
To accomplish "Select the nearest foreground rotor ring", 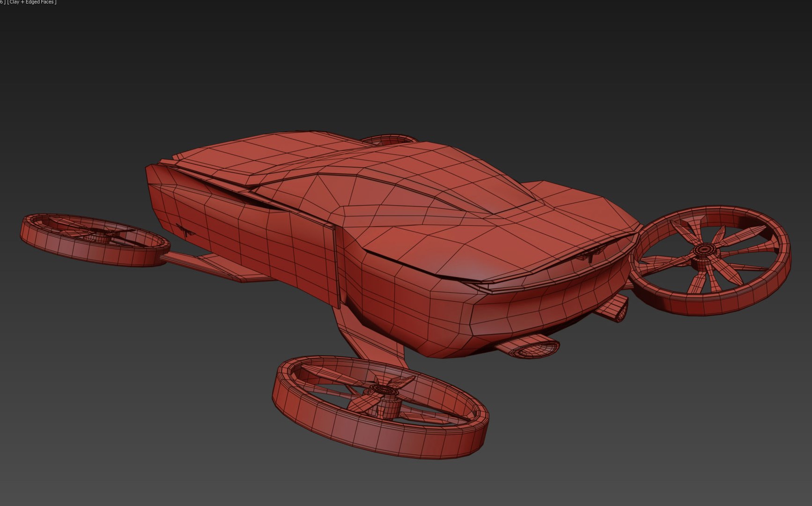I will tap(380, 407).
